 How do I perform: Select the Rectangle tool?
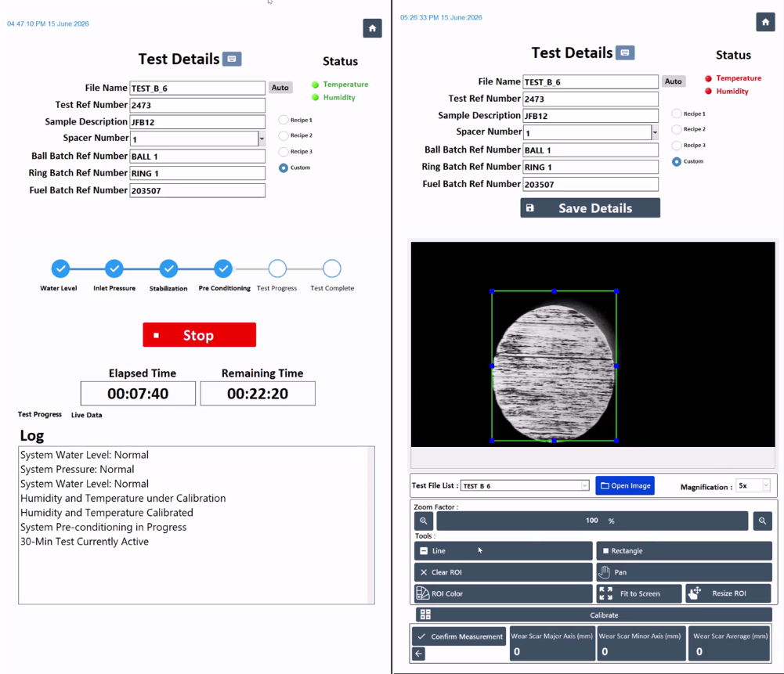pos(684,550)
